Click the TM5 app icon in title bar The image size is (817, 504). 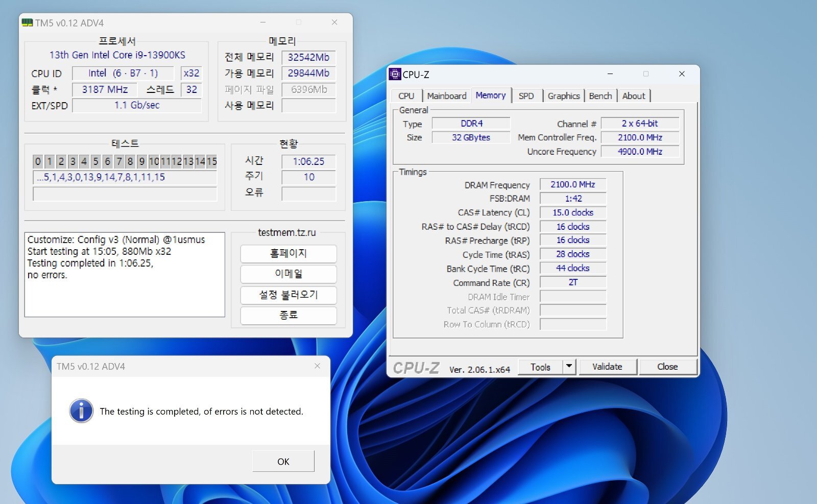pos(27,23)
